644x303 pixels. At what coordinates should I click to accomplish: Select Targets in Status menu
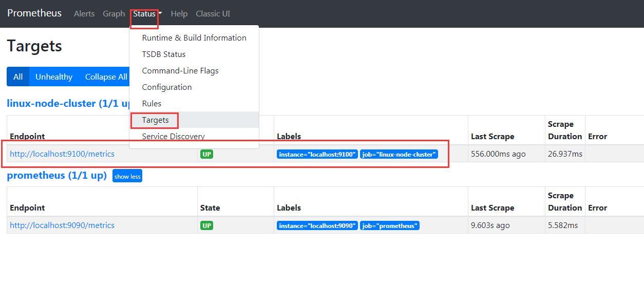pos(194,120)
